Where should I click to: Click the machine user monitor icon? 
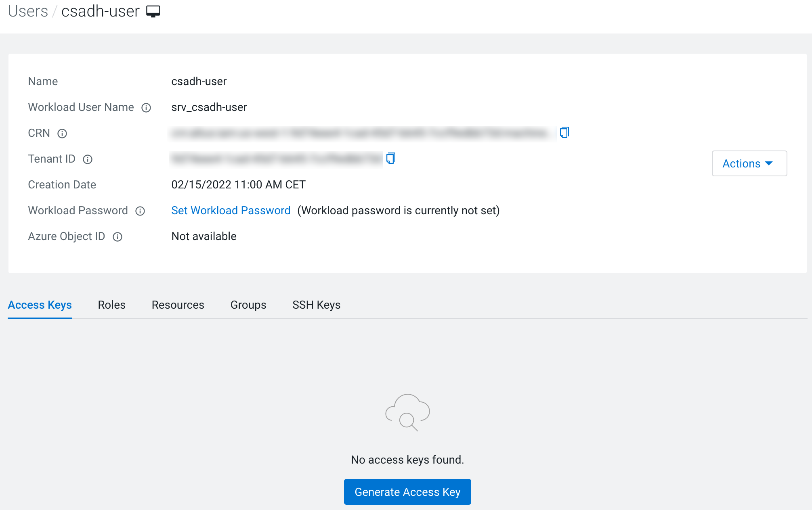153,11
